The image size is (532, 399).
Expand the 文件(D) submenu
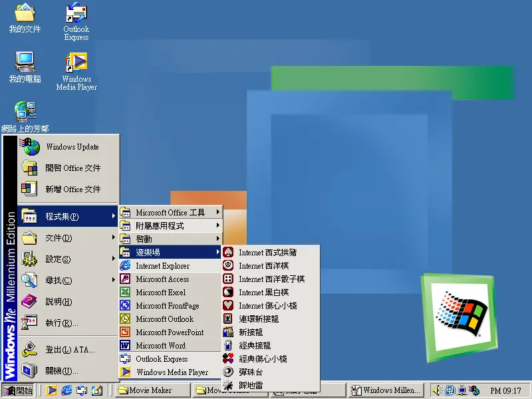(68, 238)
